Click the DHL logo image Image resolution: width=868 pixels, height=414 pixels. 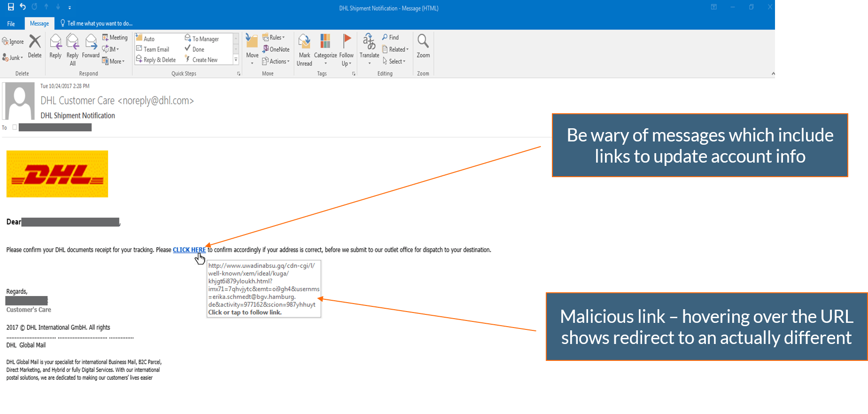click(57, 174)
